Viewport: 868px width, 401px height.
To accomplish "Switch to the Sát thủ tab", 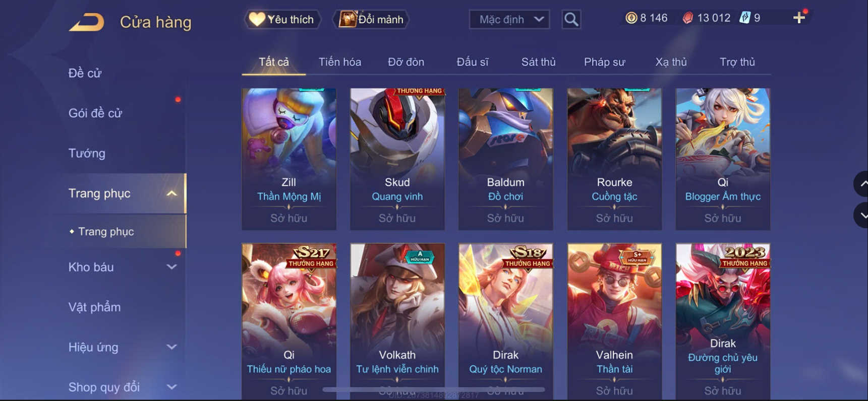I will pos(538,62).
